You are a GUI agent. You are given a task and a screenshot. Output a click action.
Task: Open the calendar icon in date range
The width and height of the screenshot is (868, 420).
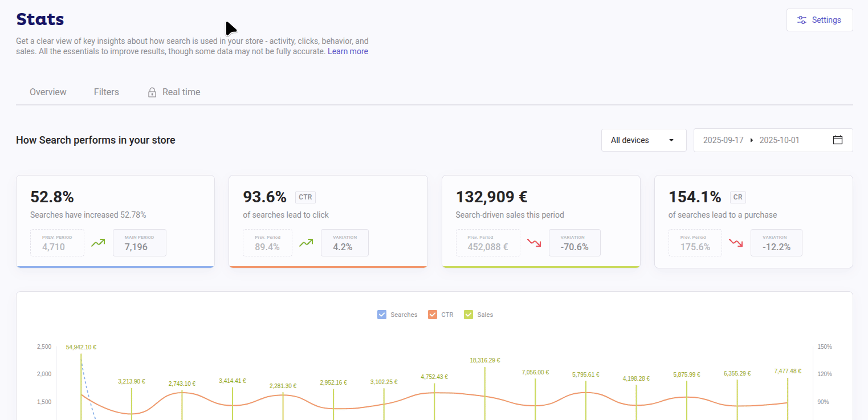click(x=837, y=140)
